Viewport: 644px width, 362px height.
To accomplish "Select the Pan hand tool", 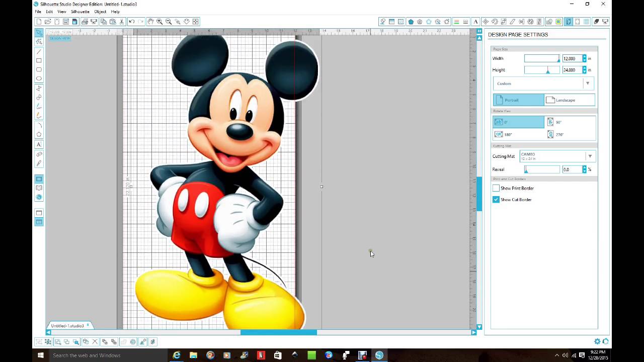I will [x=150, y=22].
